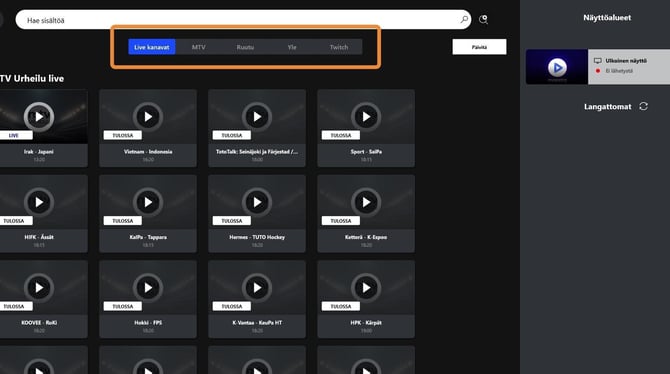This screenshot has width=670, height=374.
Task: Refresh the Langattomat wireless displays list
Action: click(644, 106)
